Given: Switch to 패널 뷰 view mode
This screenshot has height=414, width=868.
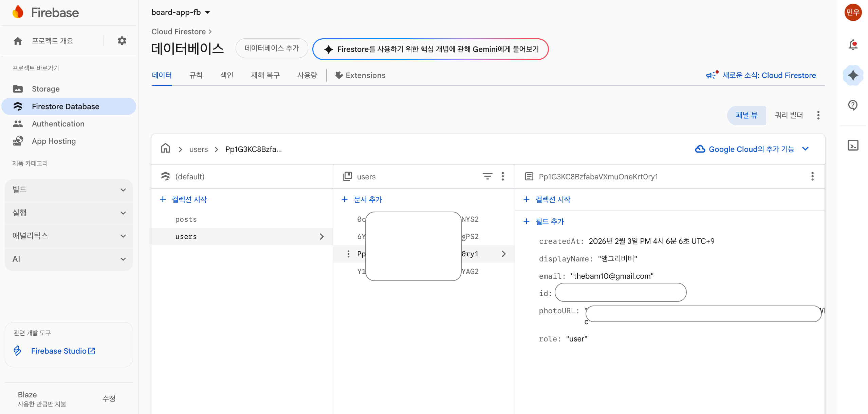Looking at the screenshot, I should click(x=746, y=115).
